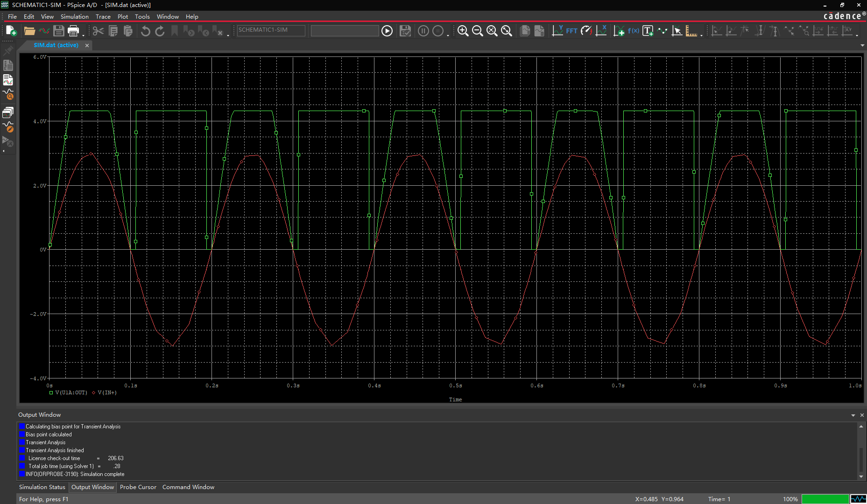Toggle logarithmic Y axis
The height and width of the screenshot is (504, 867).
point(557,31)
